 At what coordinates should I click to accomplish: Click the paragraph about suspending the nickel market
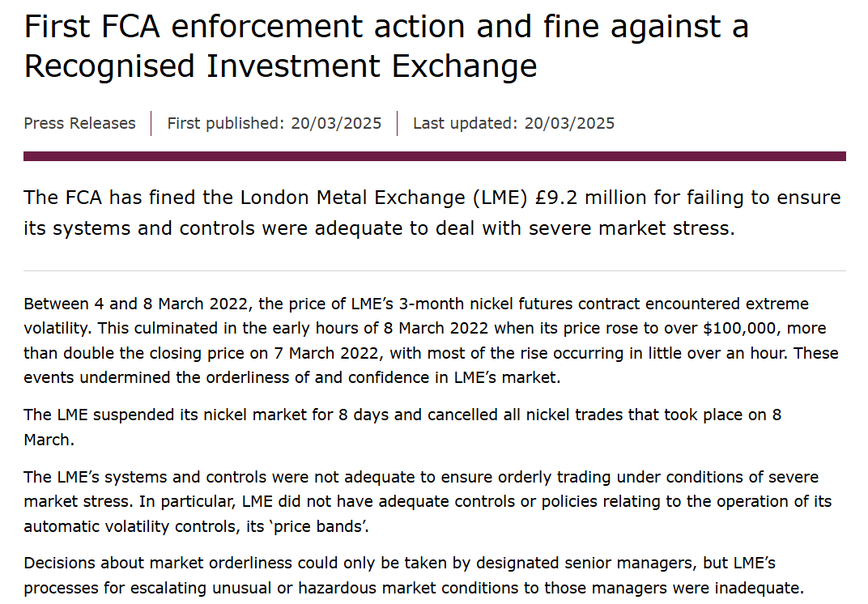pyautogui.click(x=402, y=427)
